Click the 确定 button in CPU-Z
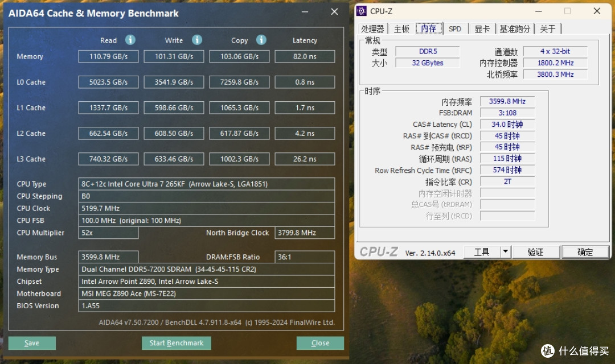The width and height of the screenshot is (615, 364). click(585, 252)
